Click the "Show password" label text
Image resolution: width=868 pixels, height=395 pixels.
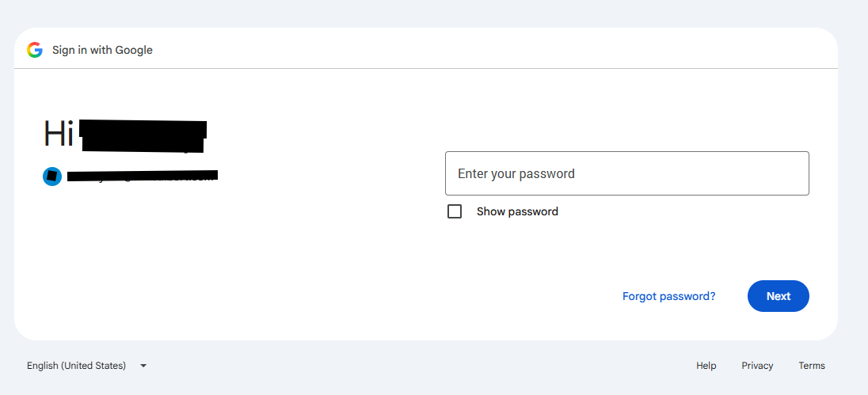pyautogui.click(x=517, y=211)
